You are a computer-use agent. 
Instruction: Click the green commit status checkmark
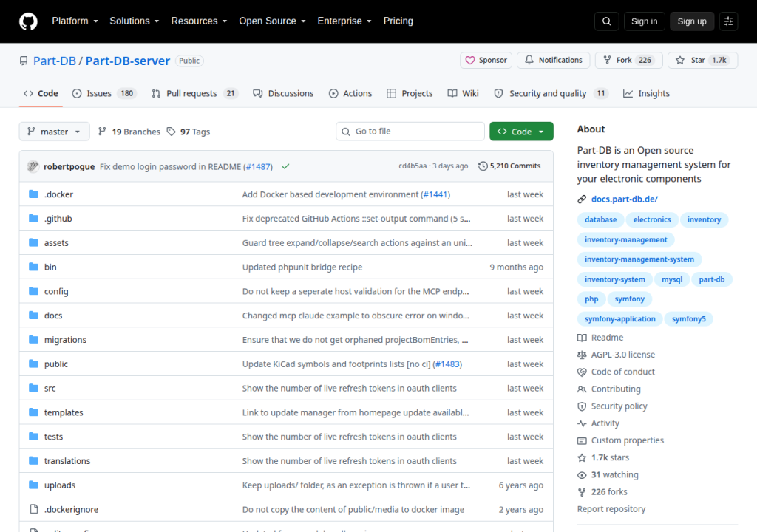285,166
